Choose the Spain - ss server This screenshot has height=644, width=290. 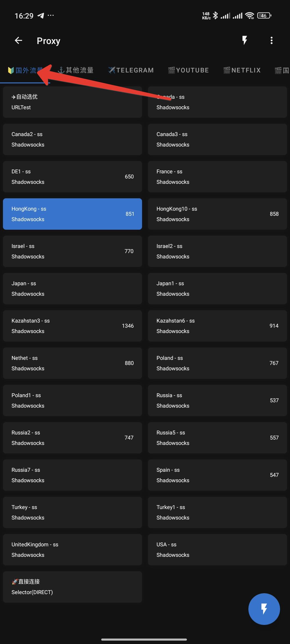click(x=218, y=475)
